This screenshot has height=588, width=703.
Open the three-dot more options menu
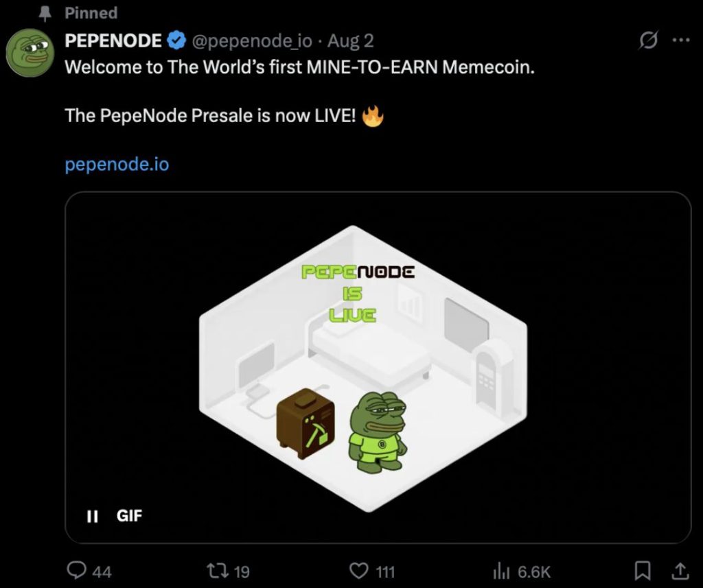click(681, 40)
